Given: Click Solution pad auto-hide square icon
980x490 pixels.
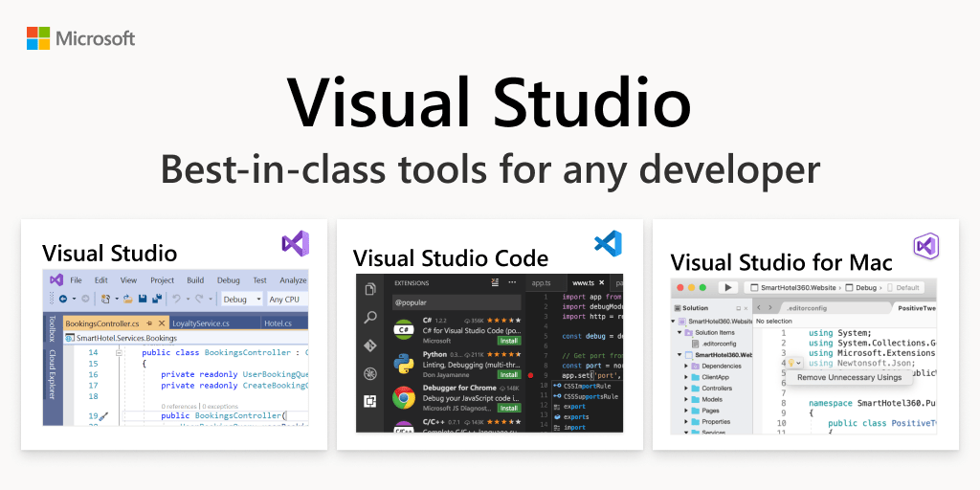Looking at the screenshot, I should tap(738, 308).
